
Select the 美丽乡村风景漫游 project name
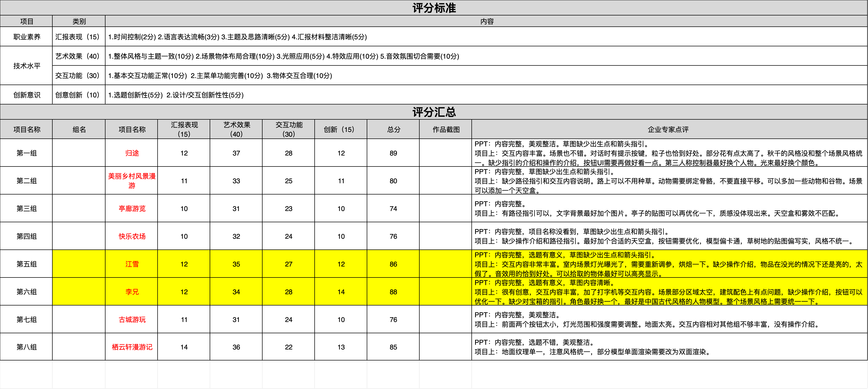click(x=132, y=181)
